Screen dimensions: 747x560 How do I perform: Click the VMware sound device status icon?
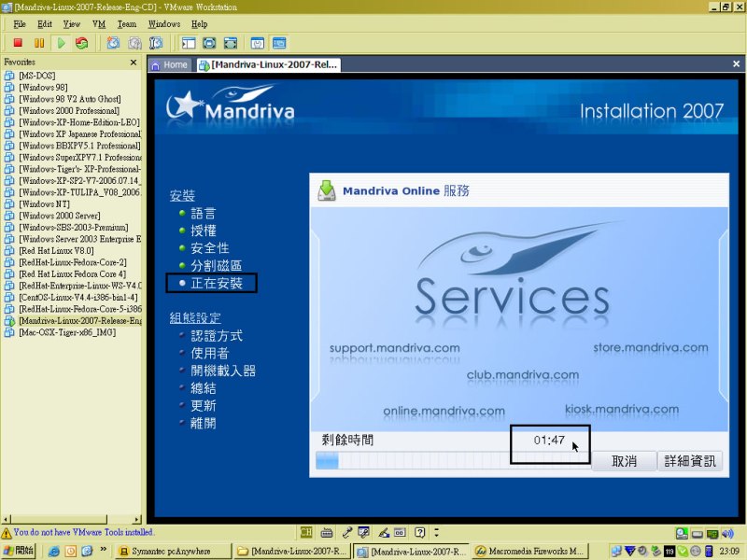tap(727, 533)
